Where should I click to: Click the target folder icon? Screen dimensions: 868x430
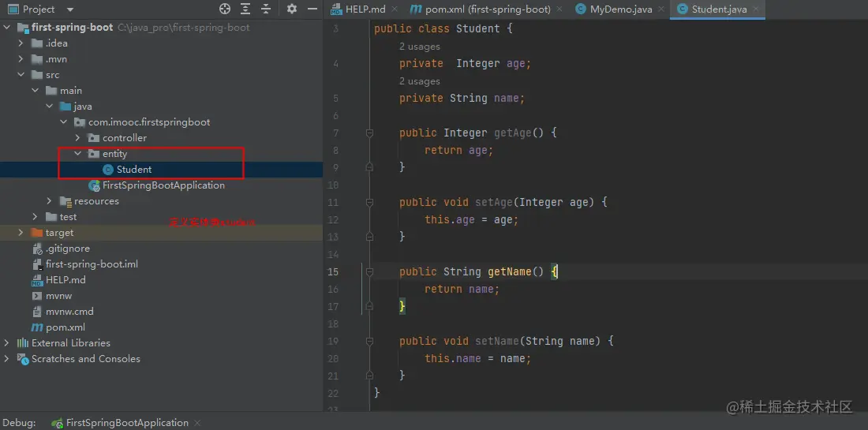[x=37, y=233]
